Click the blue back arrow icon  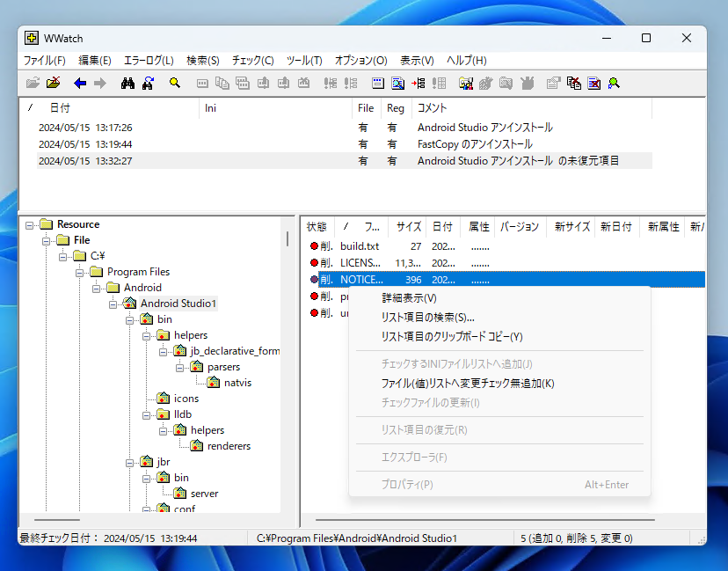click(80, 84)
